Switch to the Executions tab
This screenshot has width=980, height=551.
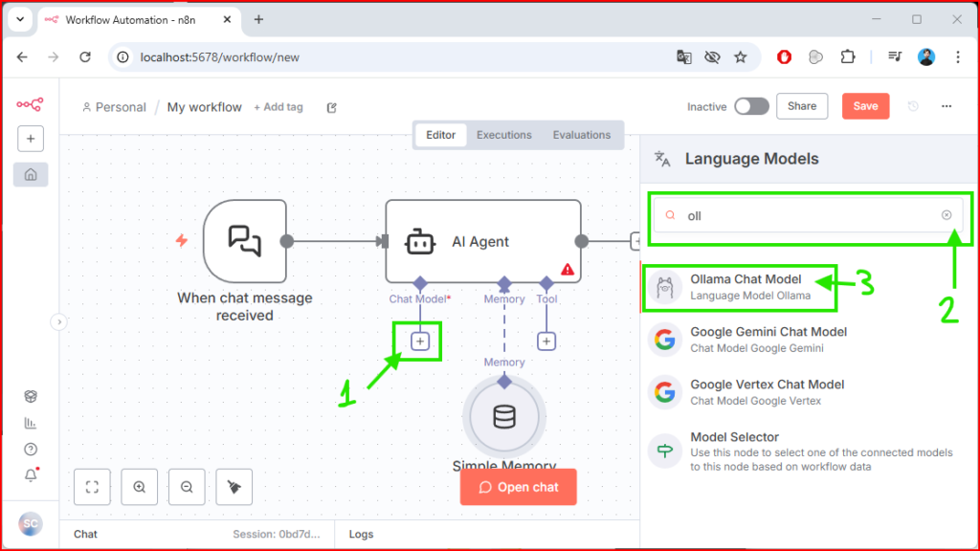tap(503, 135)
